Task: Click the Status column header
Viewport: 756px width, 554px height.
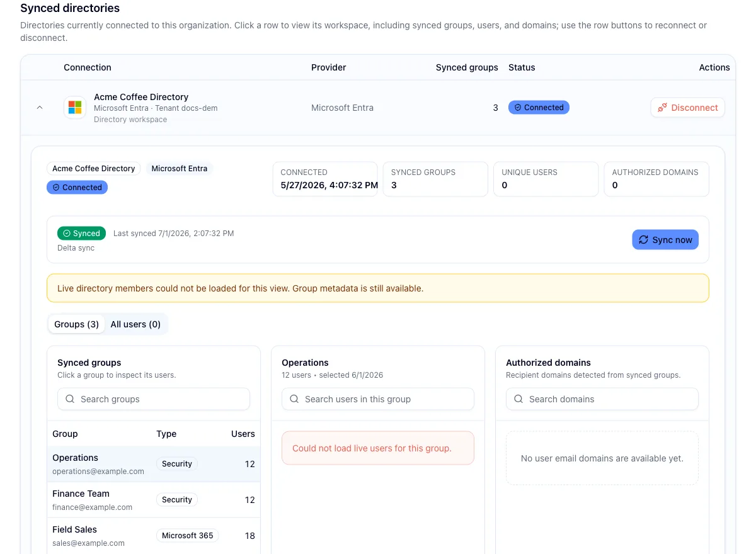Action: (522, 67)
